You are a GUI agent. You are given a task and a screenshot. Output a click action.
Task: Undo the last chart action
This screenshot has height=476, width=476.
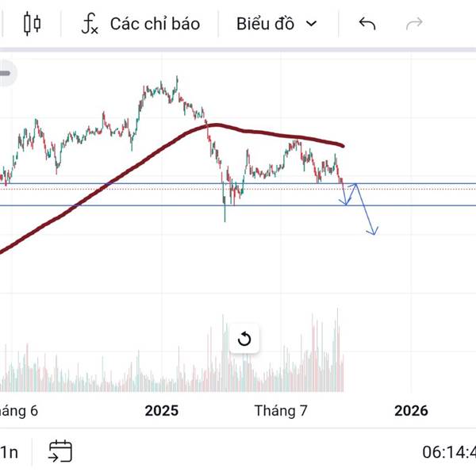coord(367,24)
